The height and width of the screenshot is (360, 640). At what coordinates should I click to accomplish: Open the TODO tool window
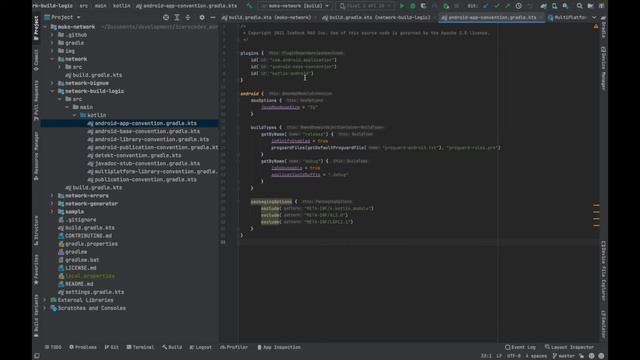[x=53, y=347]
